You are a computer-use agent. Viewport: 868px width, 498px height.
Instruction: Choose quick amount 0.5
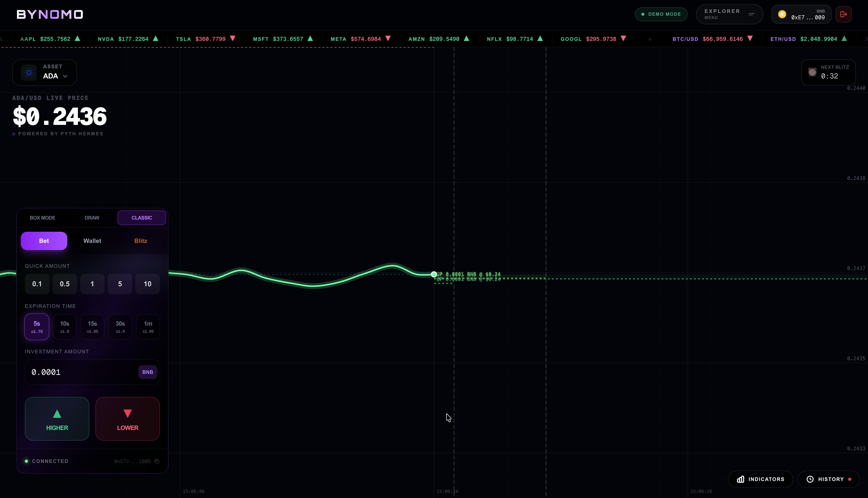[65, 284]
